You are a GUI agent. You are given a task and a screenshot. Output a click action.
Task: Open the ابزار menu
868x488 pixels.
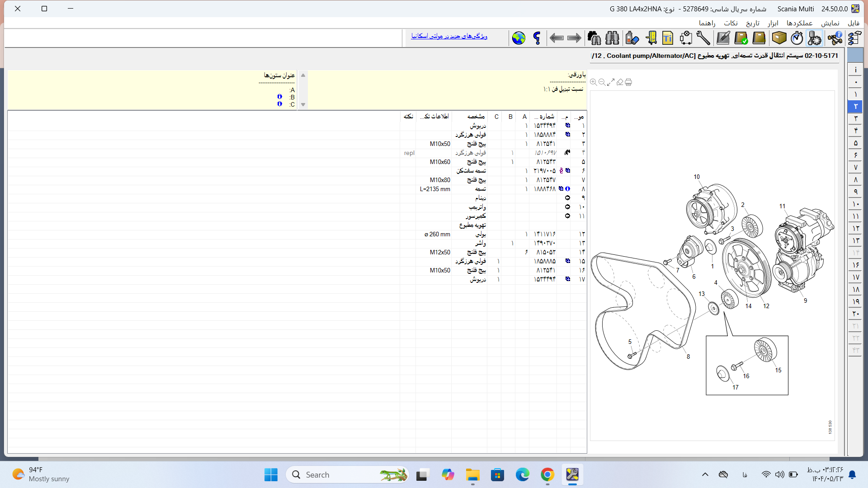[x=773, y=23]
